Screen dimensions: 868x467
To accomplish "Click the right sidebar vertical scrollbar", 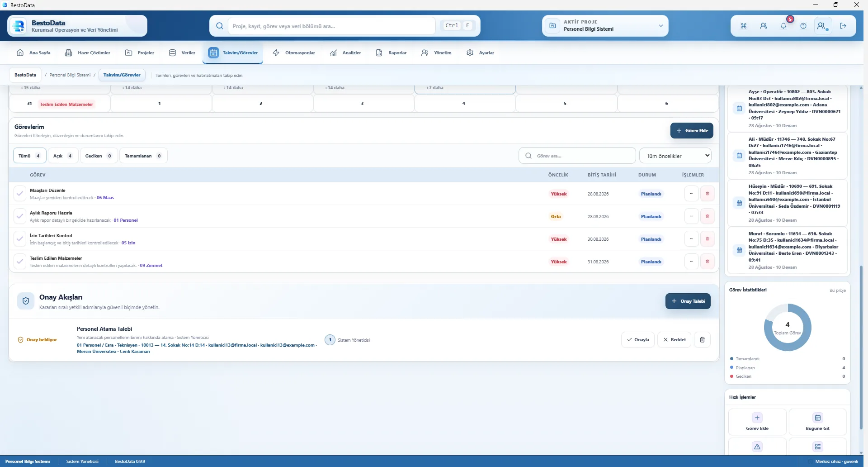I will (x=861, y=348).
